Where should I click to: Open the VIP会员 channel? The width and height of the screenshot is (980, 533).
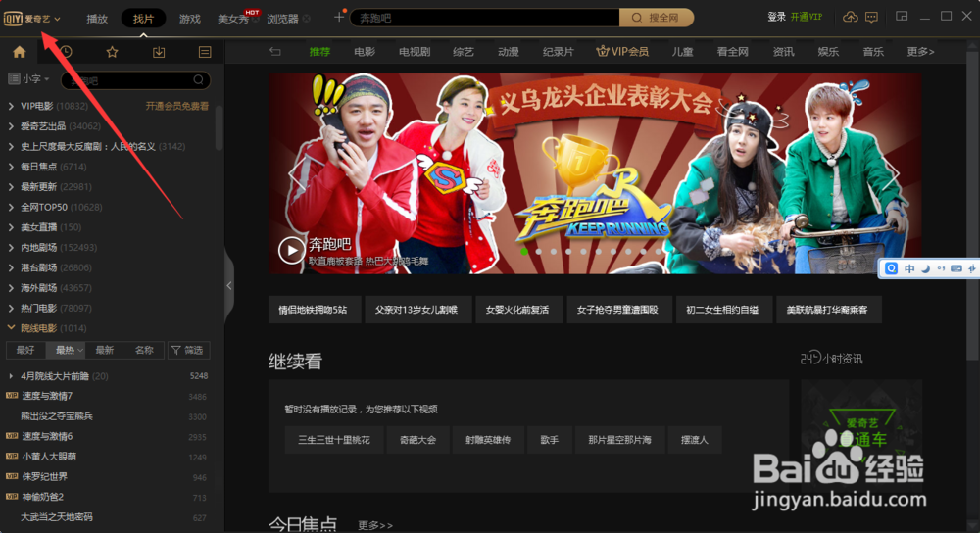(622, 51)
